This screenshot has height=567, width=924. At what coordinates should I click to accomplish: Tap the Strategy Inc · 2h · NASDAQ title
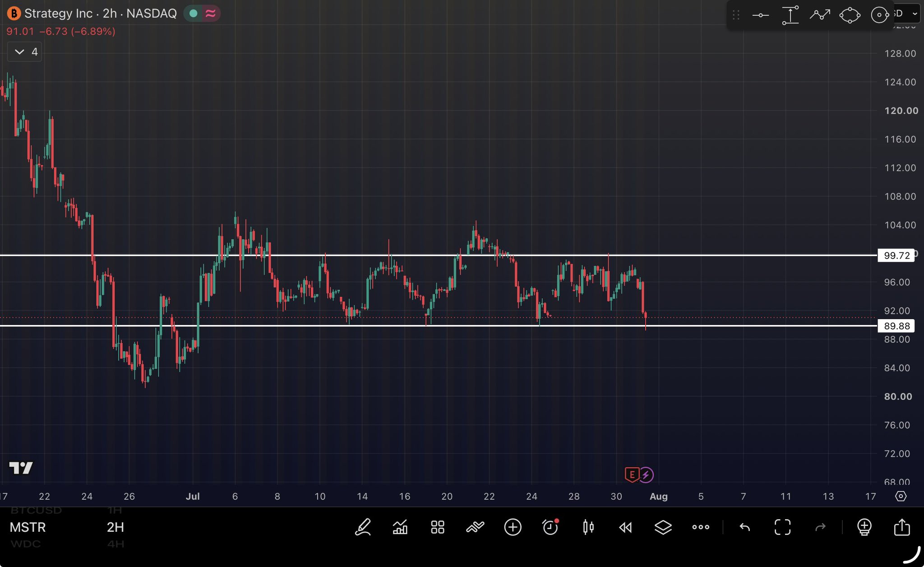point(101,14)
